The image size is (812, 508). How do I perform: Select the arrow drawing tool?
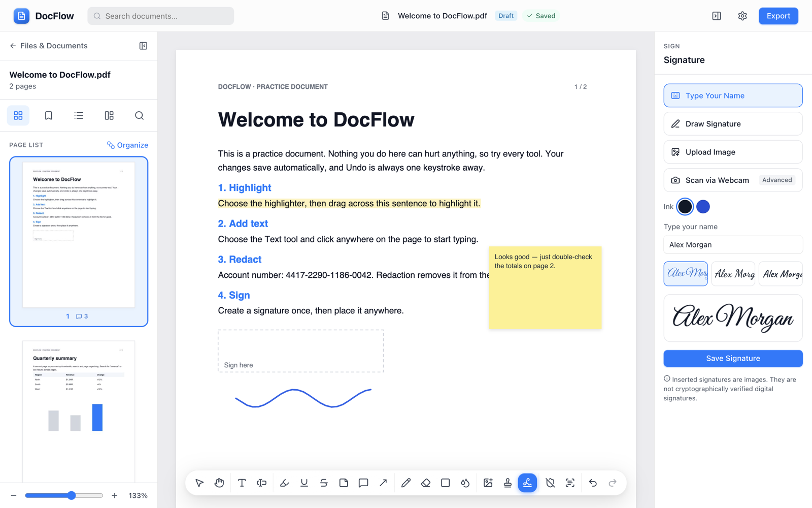[383, 483]
